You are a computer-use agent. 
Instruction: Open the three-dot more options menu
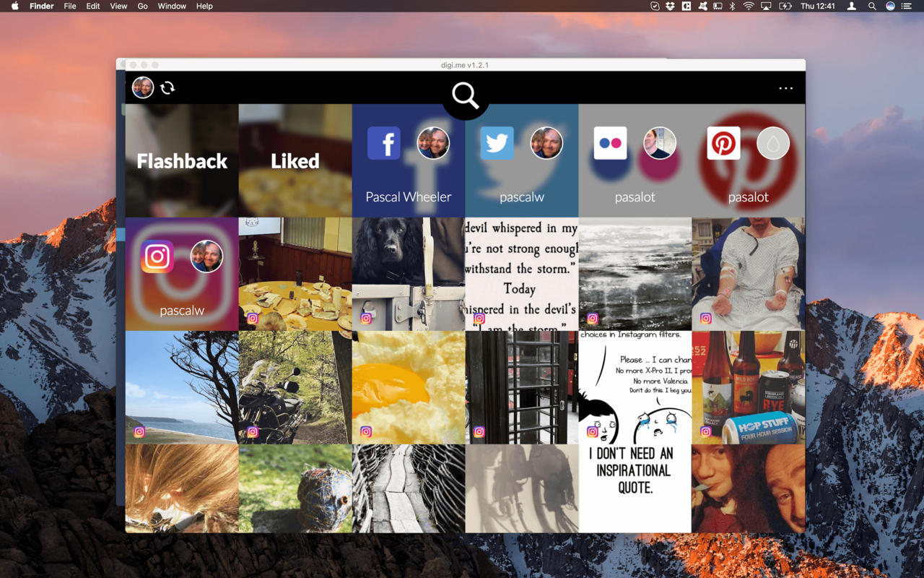point(785,88)
